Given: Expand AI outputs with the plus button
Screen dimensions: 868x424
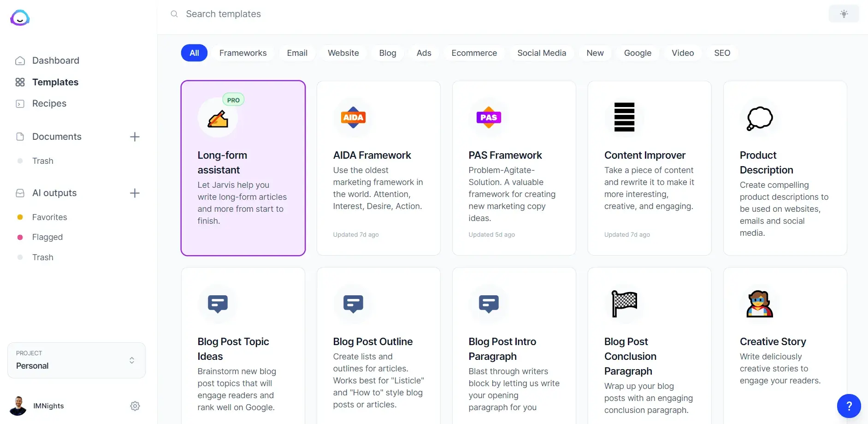Looking at the screenshot, I should [135, 193].
